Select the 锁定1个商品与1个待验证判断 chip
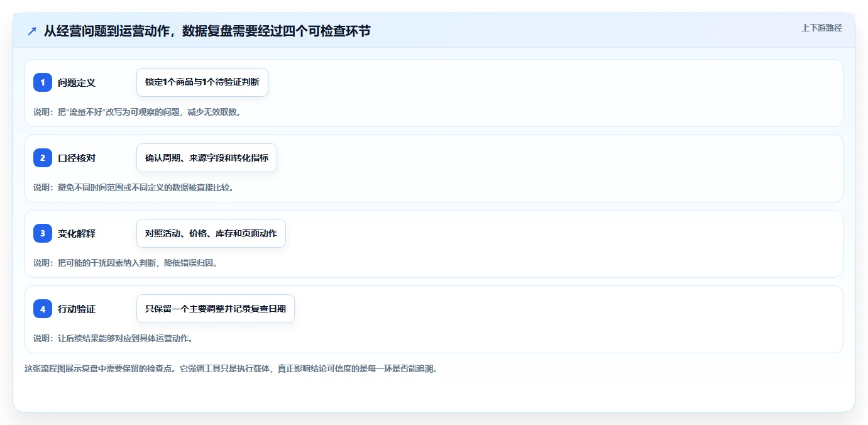868x425 pixels. [x=202, y=82]
